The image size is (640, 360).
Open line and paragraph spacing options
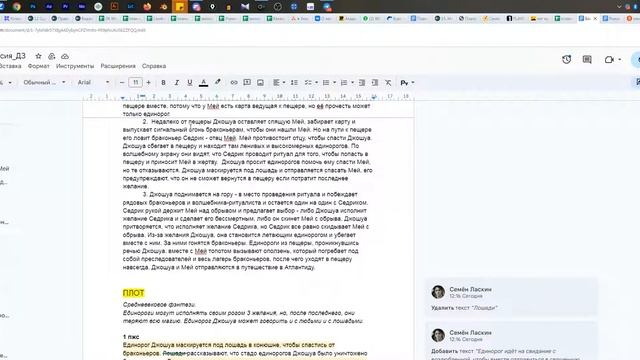click(294, 82)
